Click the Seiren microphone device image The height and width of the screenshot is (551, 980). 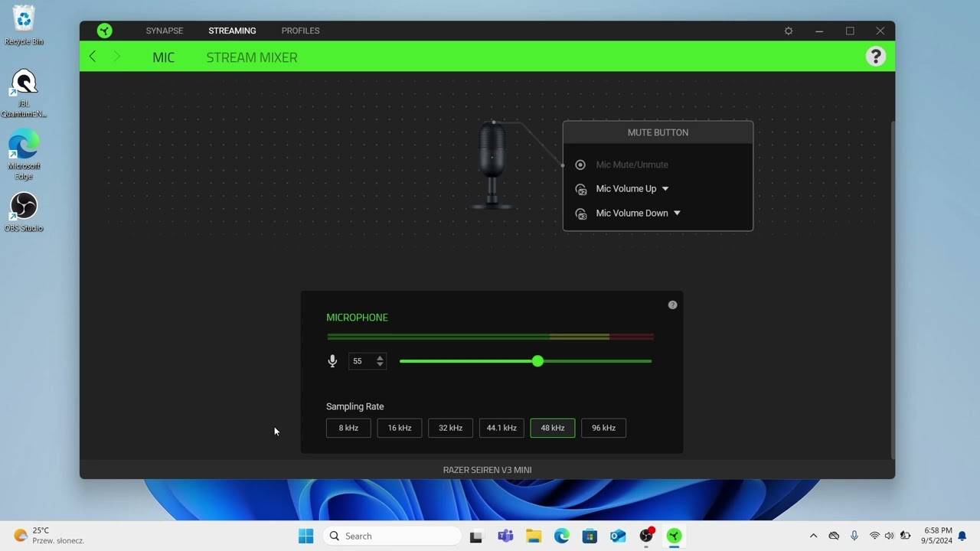point(492,165)
